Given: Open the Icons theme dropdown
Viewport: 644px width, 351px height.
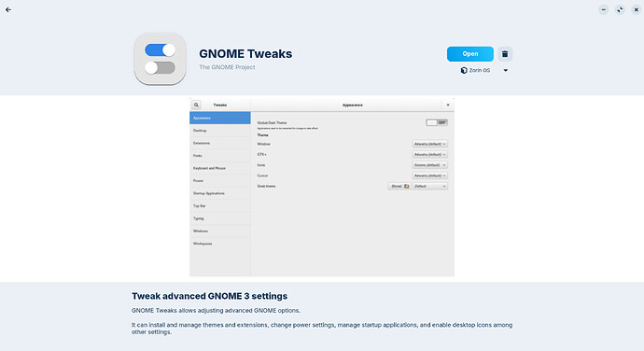Looking at the screenshot, I should tap(430, 165).
